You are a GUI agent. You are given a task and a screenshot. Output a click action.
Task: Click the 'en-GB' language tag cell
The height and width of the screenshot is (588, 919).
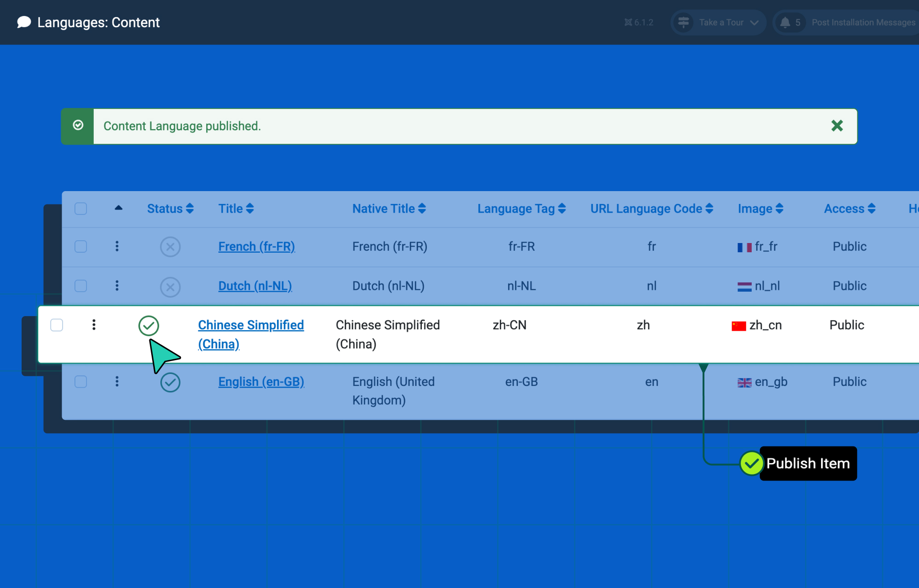[x=522, y=382]
